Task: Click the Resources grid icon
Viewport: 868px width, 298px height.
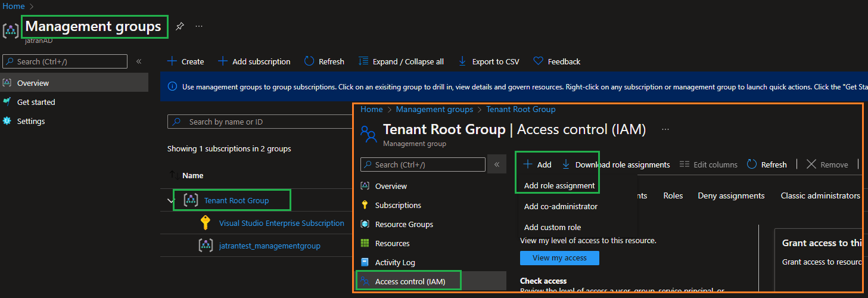Action: (365, 243)
